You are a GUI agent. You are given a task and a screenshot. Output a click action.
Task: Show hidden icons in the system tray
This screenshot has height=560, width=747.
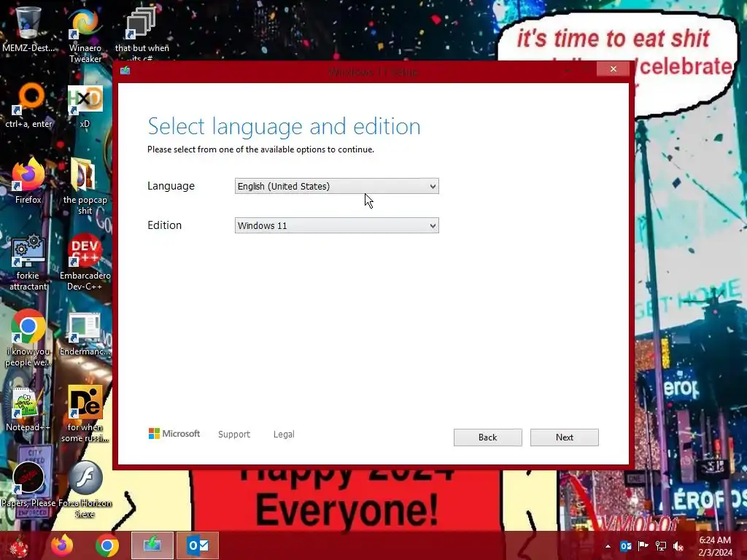pyautogui.click(x=608, y=546)
